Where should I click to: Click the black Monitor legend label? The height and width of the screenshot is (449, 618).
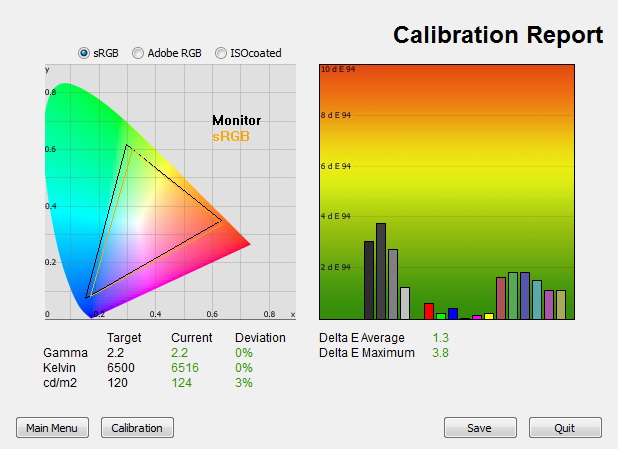tap(236, 120)
